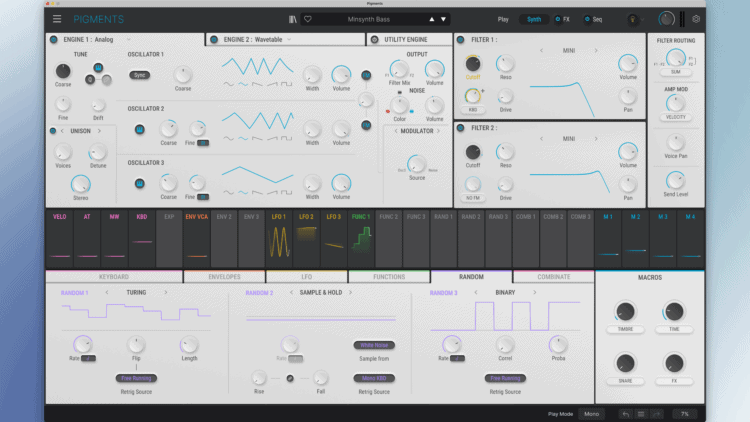Toggle Filter 2 power button

[x=461, y=128]
